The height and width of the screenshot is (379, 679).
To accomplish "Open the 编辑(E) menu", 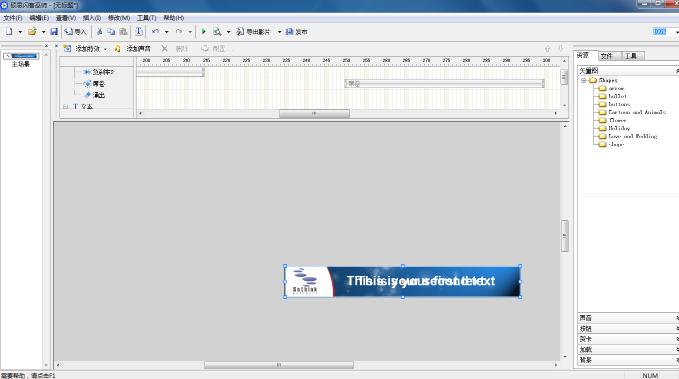I will [39, 18].
